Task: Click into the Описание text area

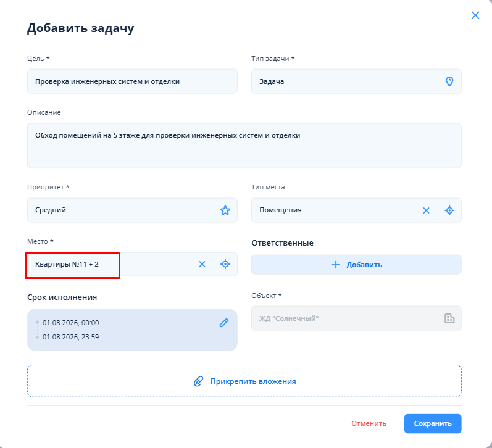Action: (244, 146)
